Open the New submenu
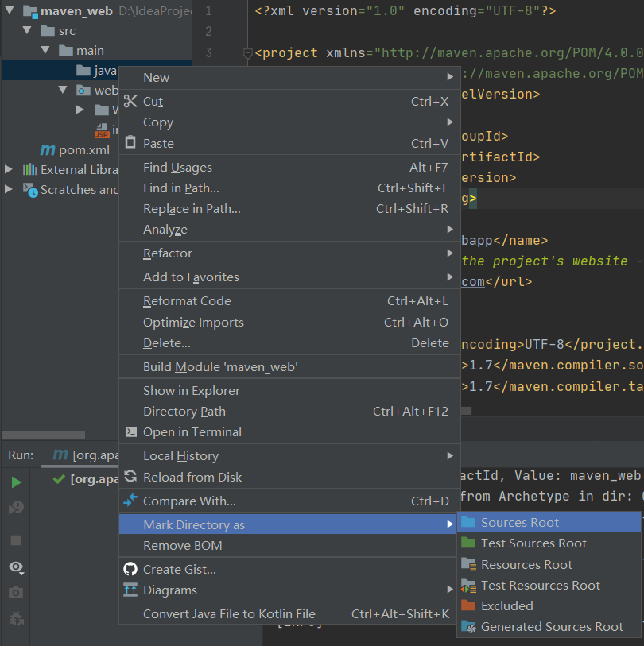The image size is (644, 646). coord(289,77)
